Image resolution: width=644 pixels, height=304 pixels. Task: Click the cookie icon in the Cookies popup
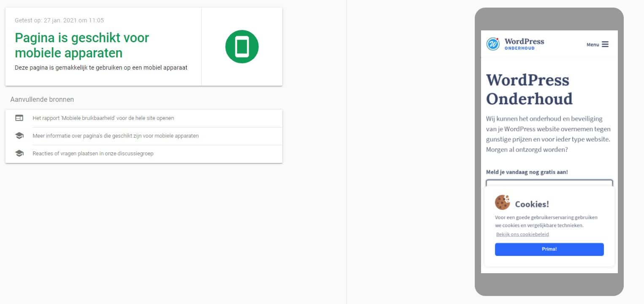click(x=502, y=202)
